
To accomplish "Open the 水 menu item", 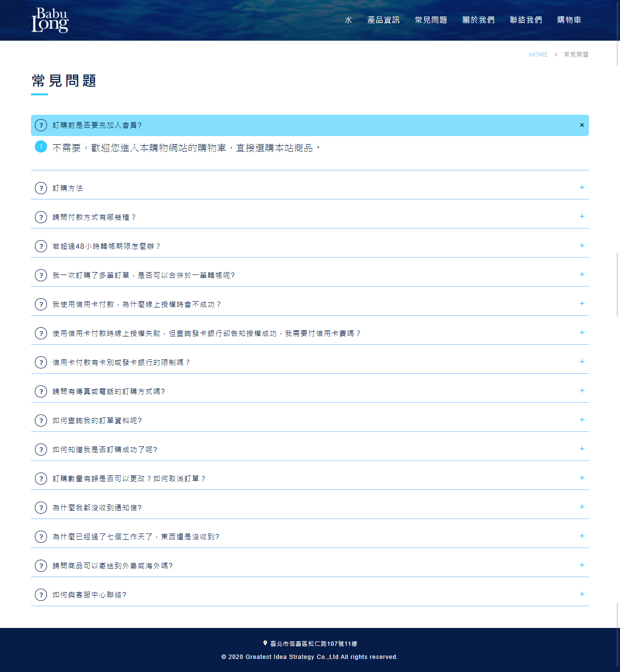I will [348, 20].
